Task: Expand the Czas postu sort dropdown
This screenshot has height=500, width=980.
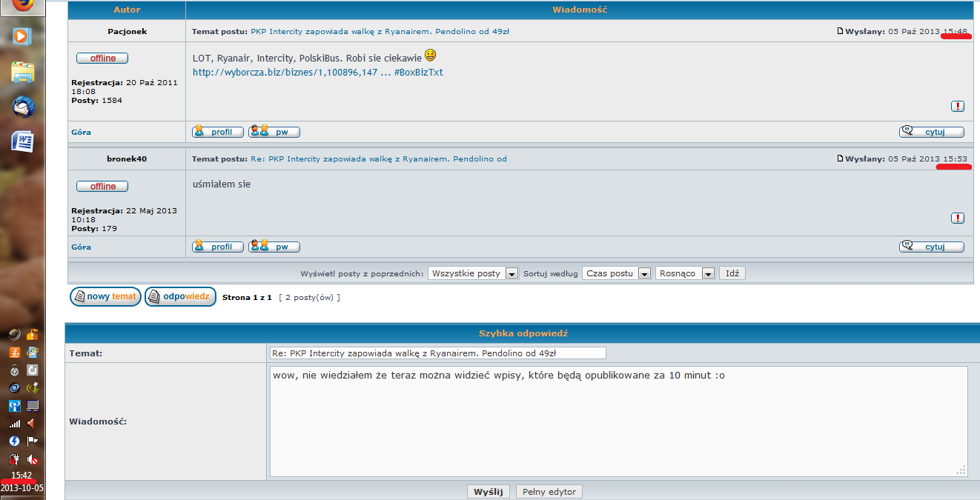Action: click(x=617, y=273)
